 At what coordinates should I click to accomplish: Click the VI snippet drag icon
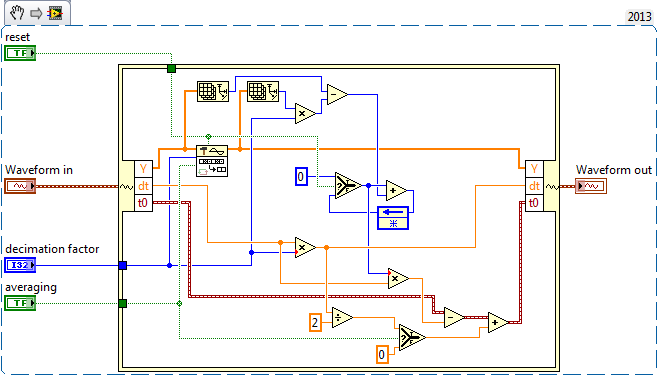55,13
